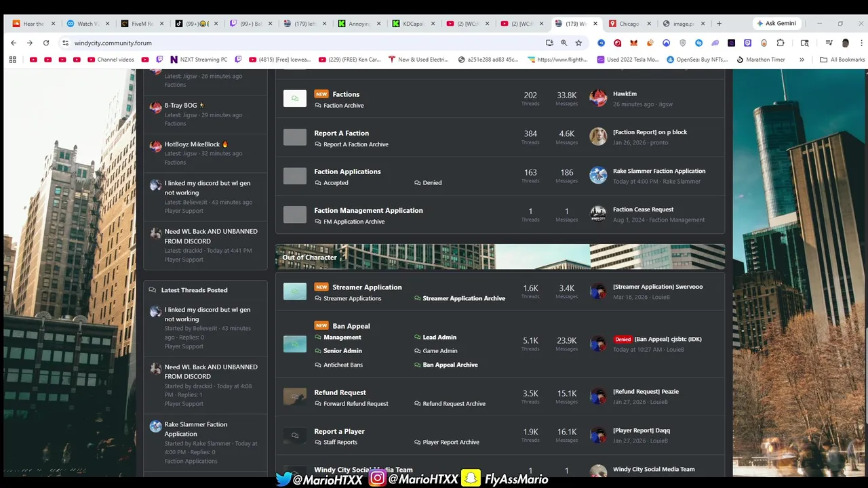
Task: Open the apps grid in bookmarks bar
Action: pyautogui.click(x=12, y=60)
